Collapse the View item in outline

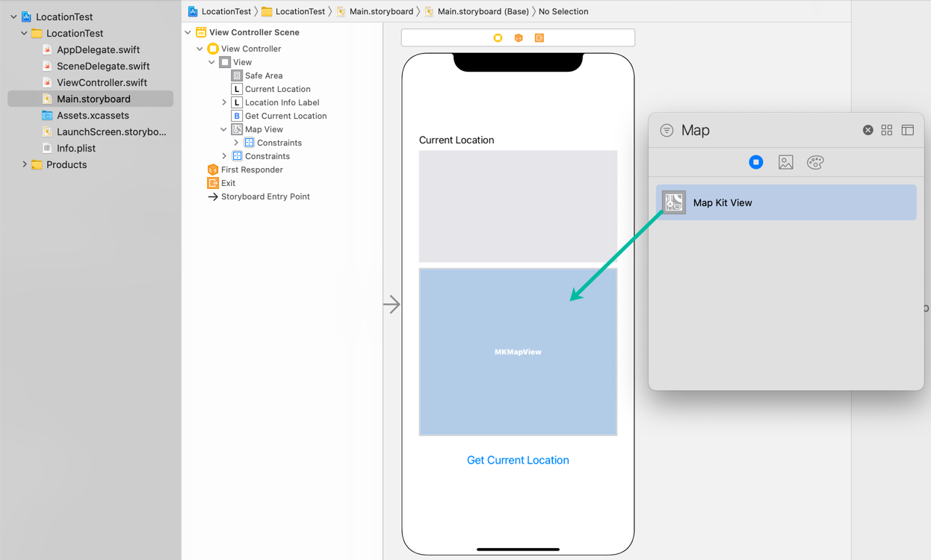click(x=212, y=62)
